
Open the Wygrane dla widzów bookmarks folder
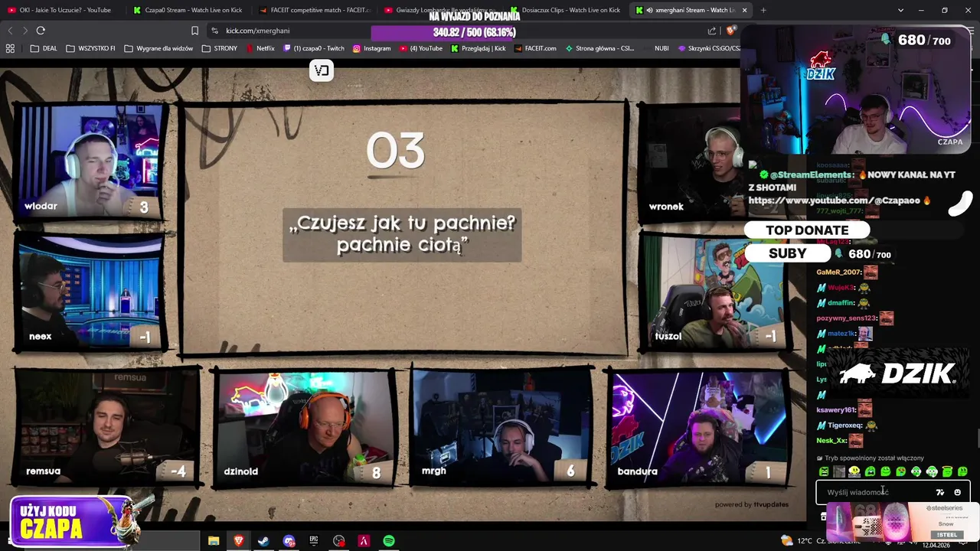(158, 48)
